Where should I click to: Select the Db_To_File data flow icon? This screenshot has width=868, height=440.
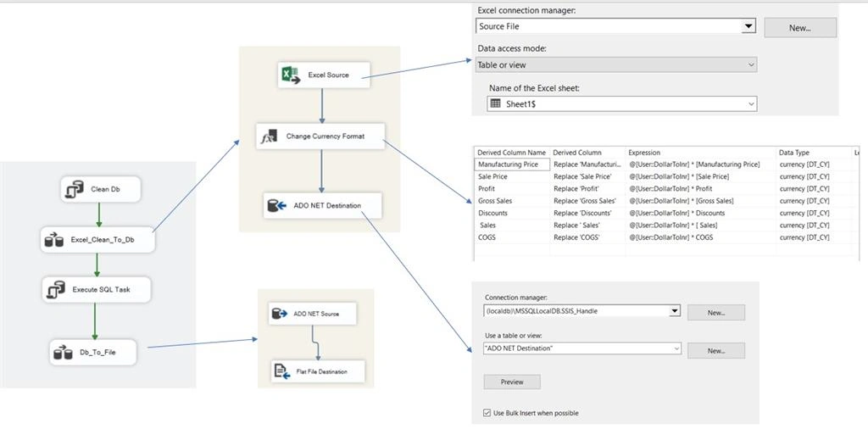pyautogui.click(x=63, y=352)
